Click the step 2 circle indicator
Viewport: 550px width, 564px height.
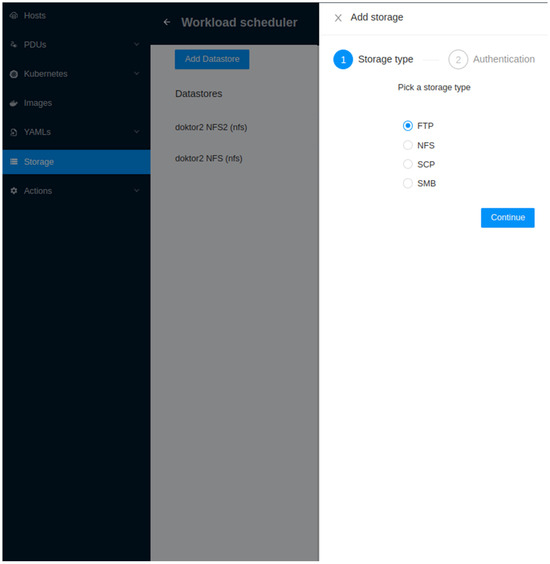pyautogui.click(x=458, y=59)
